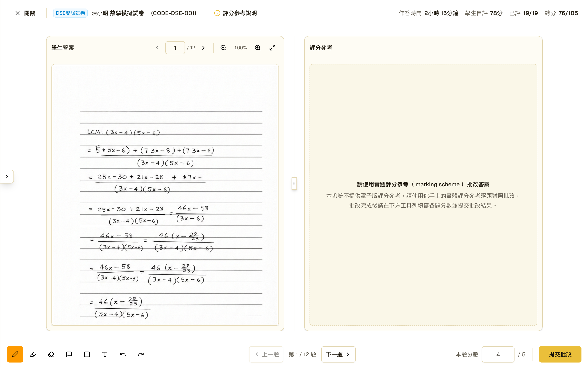This screenshot has width=588, height=367.
Task: Go to previous answer page
Action: [157, 48]
